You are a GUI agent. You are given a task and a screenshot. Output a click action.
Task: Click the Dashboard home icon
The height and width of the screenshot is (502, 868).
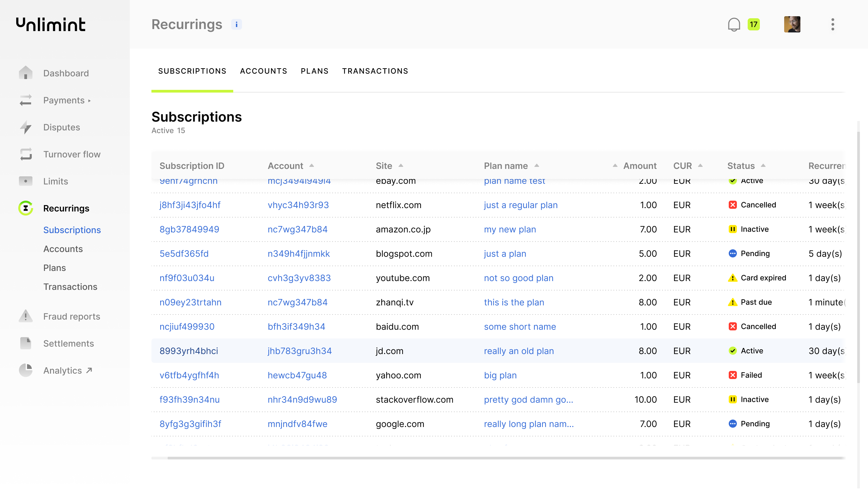(x=25, y=73)
